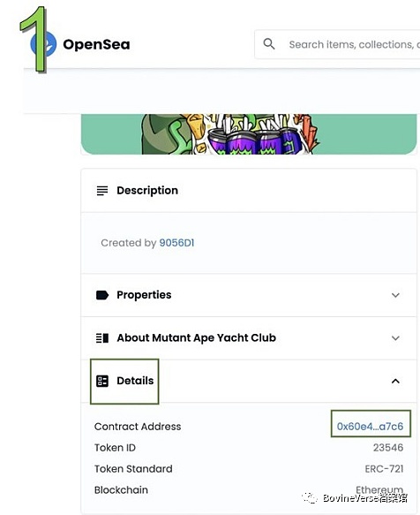Click the Token ID value 23546
The width and height of the screenshot is (420, 515).
click(x=388, y=447)
